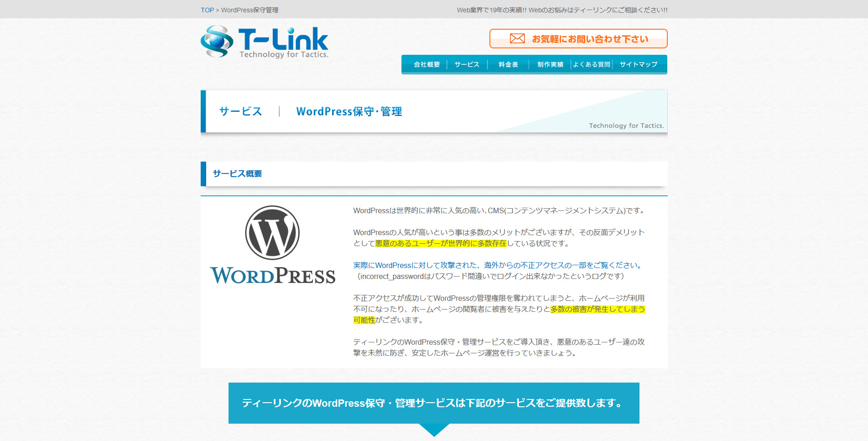
Task: Click highlighted text 悪意のあるユーザーが世界的に多数存在
Action: [441, 243]
